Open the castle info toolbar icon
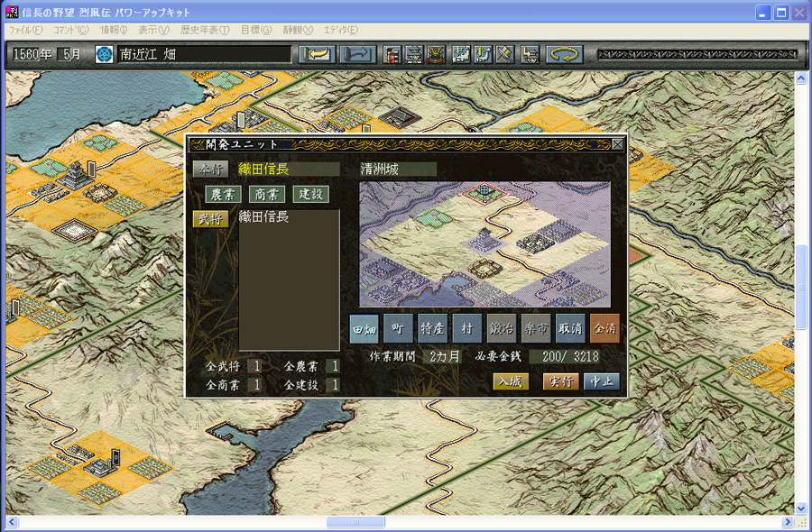Screen dimensions: 812x532 (414, 54)
